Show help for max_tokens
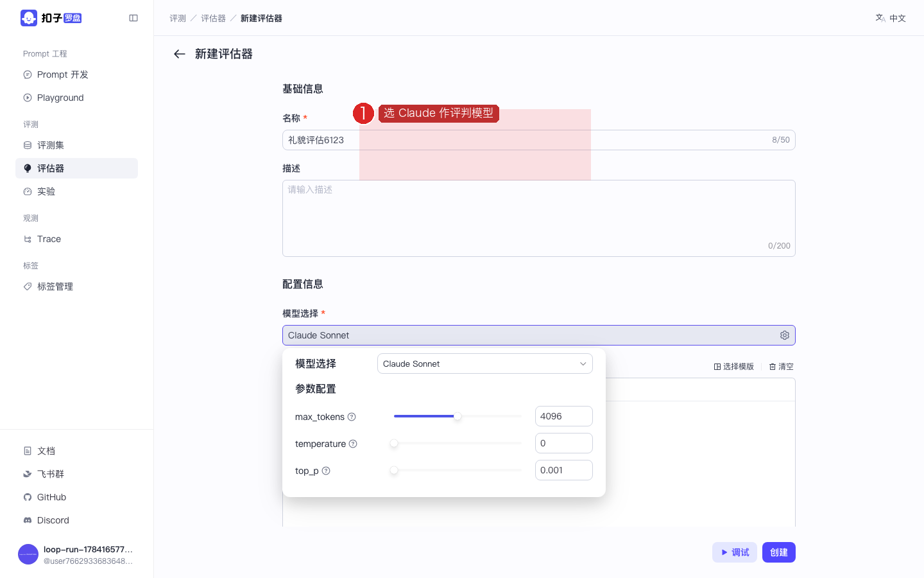 [x=352, y=417]
